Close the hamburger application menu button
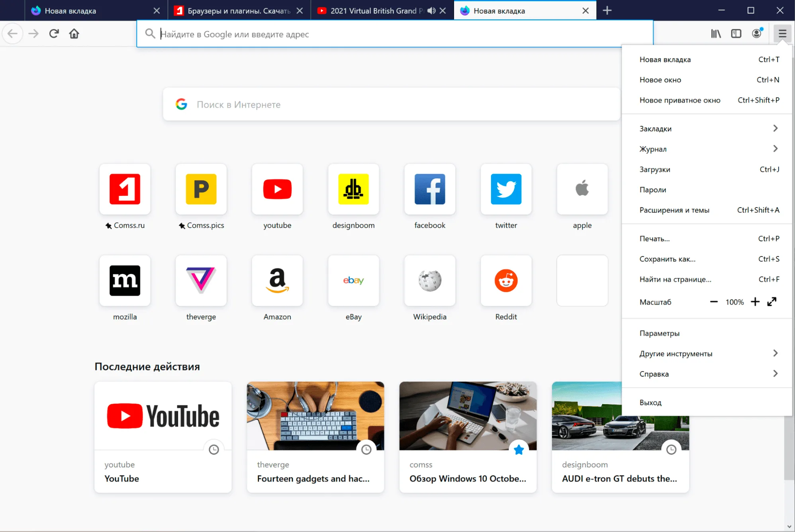Viewport: 795px width, 532px height. [782, 34]
